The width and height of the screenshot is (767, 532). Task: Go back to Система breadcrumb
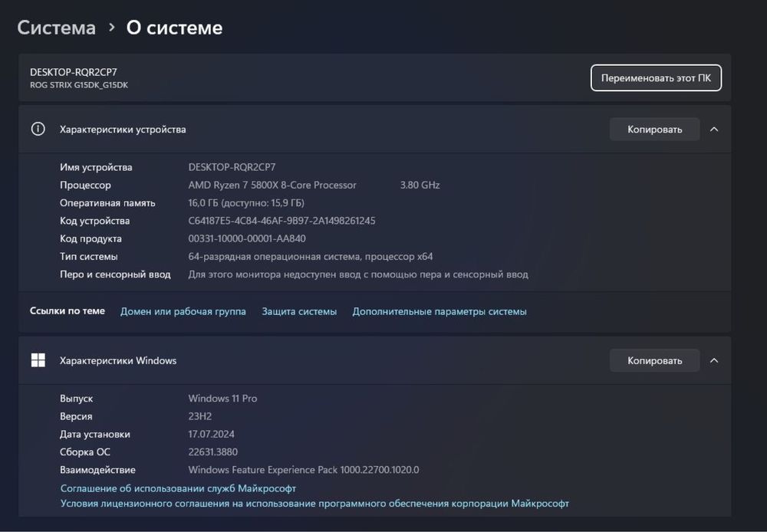(x=56, y=28)
